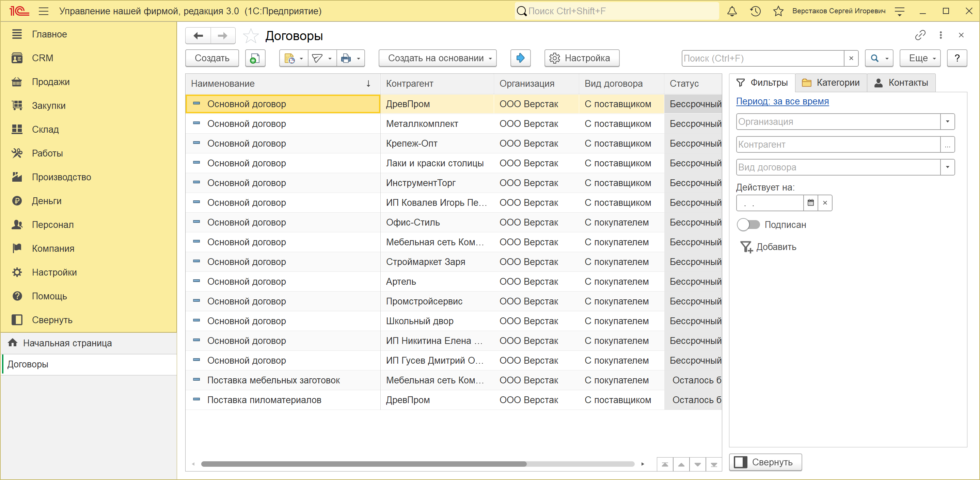The height and width of the screenshot is (480, 980).
Task: Switch to the Категории tab
Action: (x=831, y=83)
